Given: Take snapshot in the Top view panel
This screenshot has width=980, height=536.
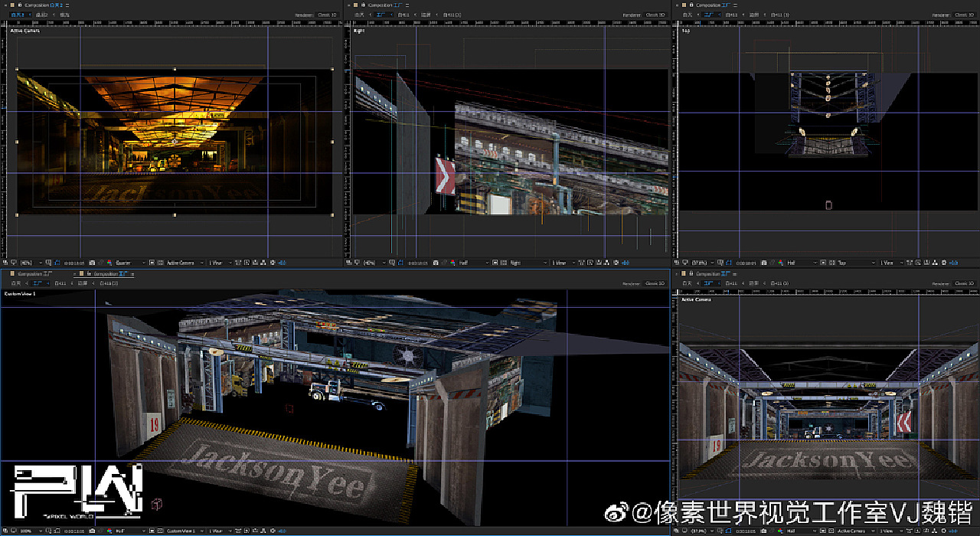Looking at the screenshot, I should pyautogui.click(x=763, y=263).
